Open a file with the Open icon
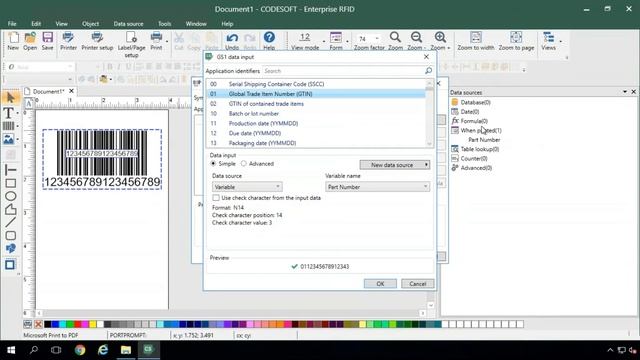 coord(30,41)
